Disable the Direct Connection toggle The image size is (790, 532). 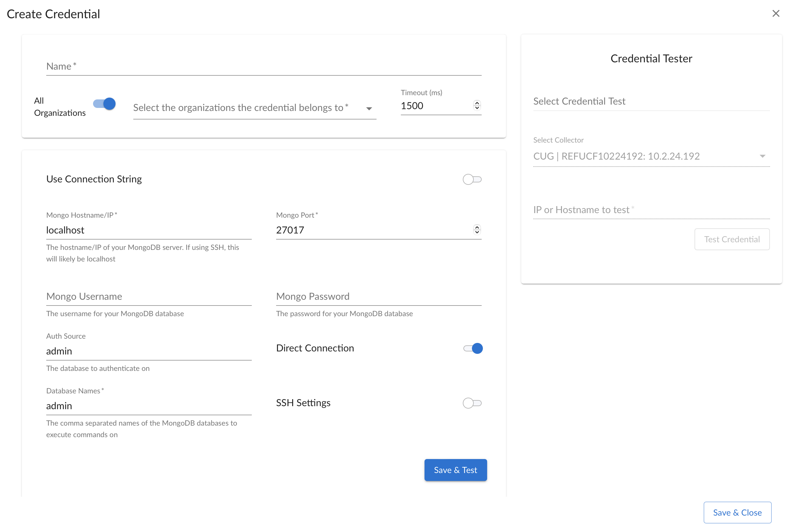pos(473,348)
